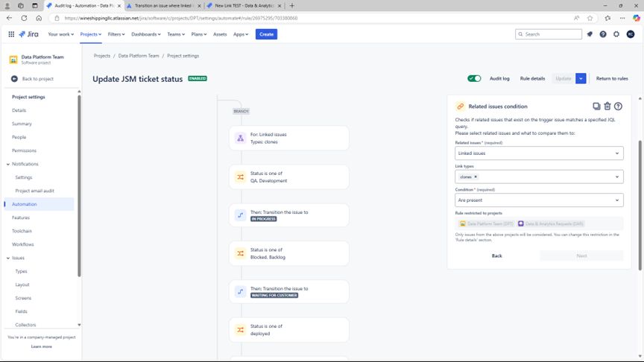Delete the Related issues condition component
The height and width of the screenshot is (362, 644).
click(607, 107)
